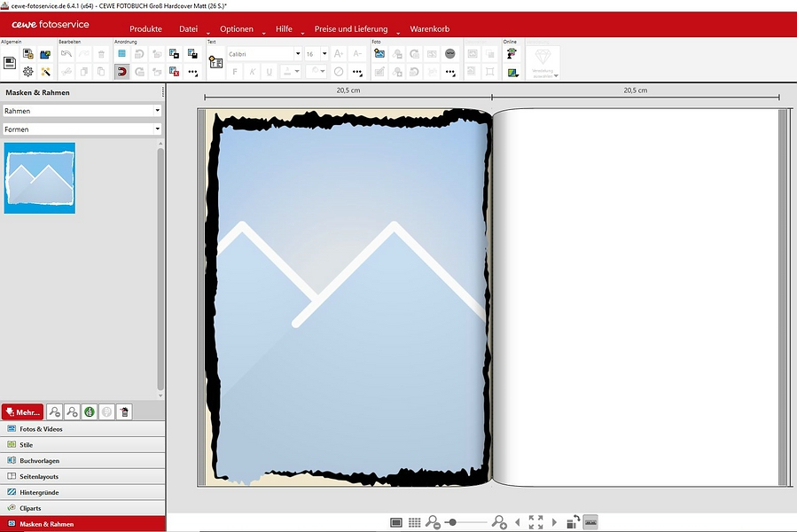The height and width of the screenshot is (532, 797).
Task: Open the Fotos & Videos panel
Action: click(82, 429)
